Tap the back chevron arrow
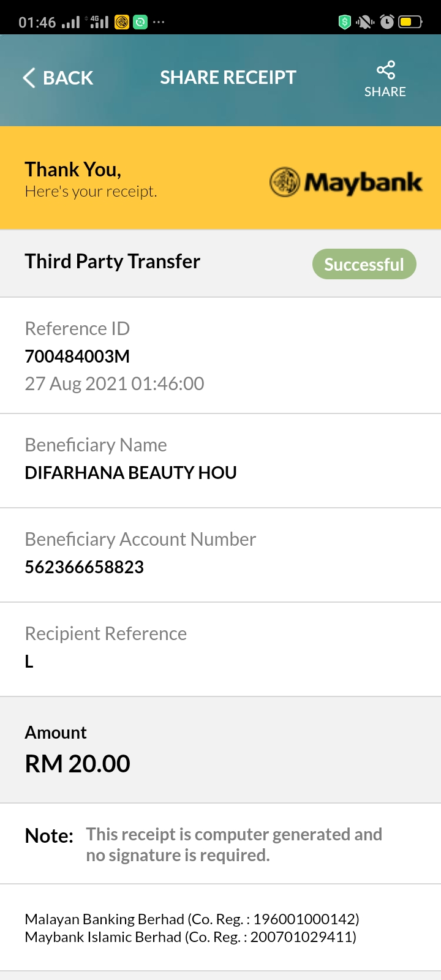Viewport: 441px width, 980px height. pyautogui.click(x=29, y=78)
